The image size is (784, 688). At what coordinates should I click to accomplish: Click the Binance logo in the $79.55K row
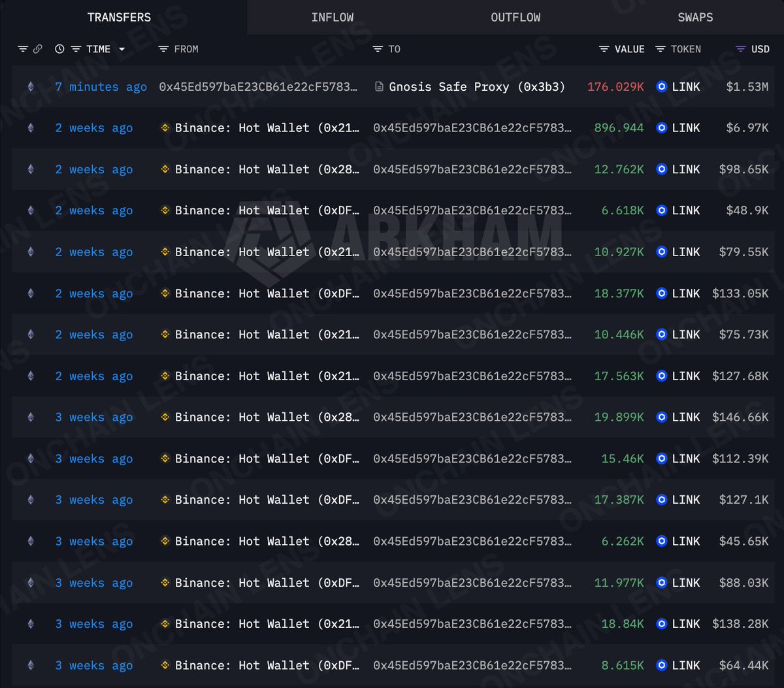165,252
